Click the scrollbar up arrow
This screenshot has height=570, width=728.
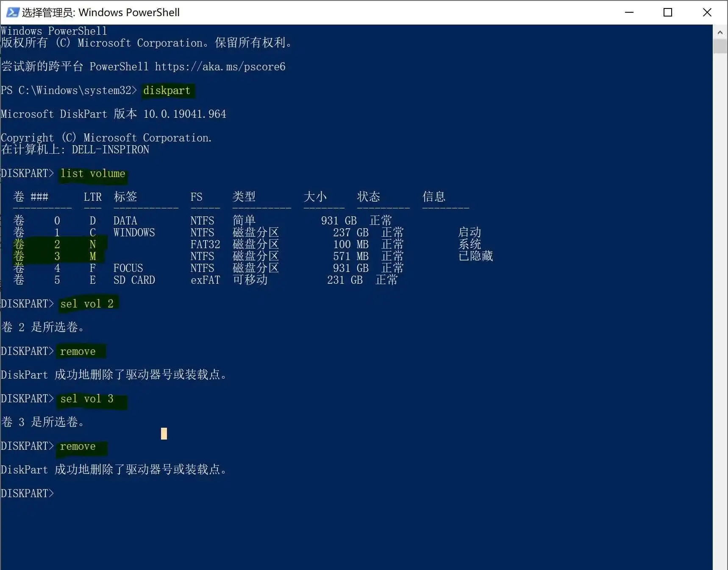click(x=720, y=32)
